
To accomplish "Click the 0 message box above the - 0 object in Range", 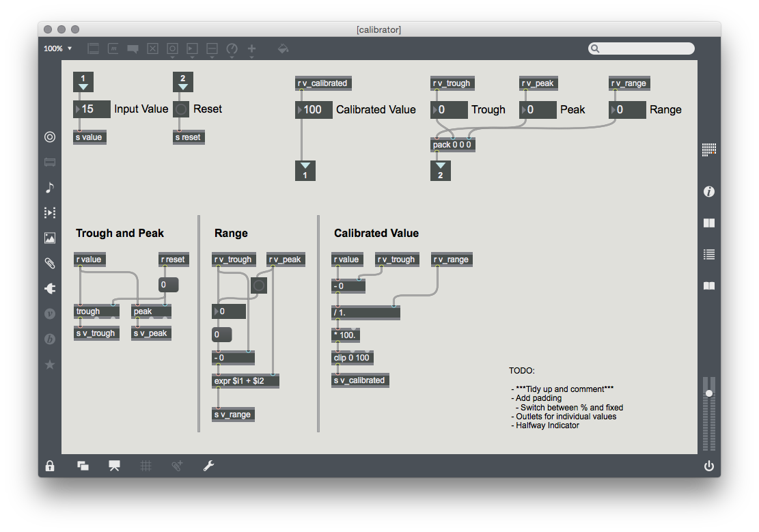I will pyautogui.click(x=222, y=335).
